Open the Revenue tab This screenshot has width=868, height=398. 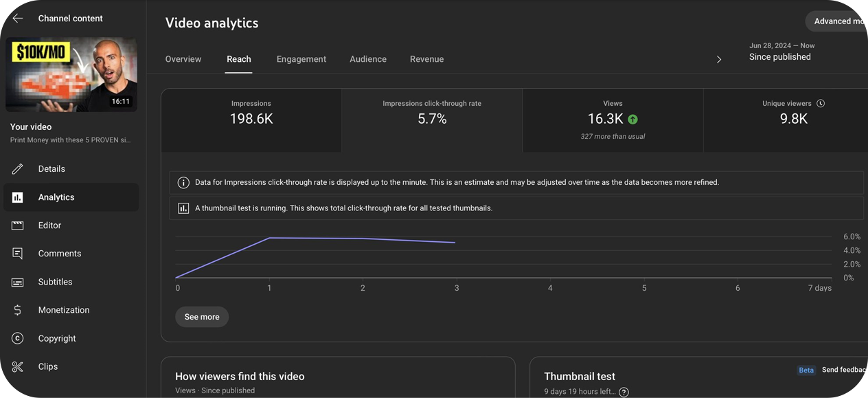426,59
